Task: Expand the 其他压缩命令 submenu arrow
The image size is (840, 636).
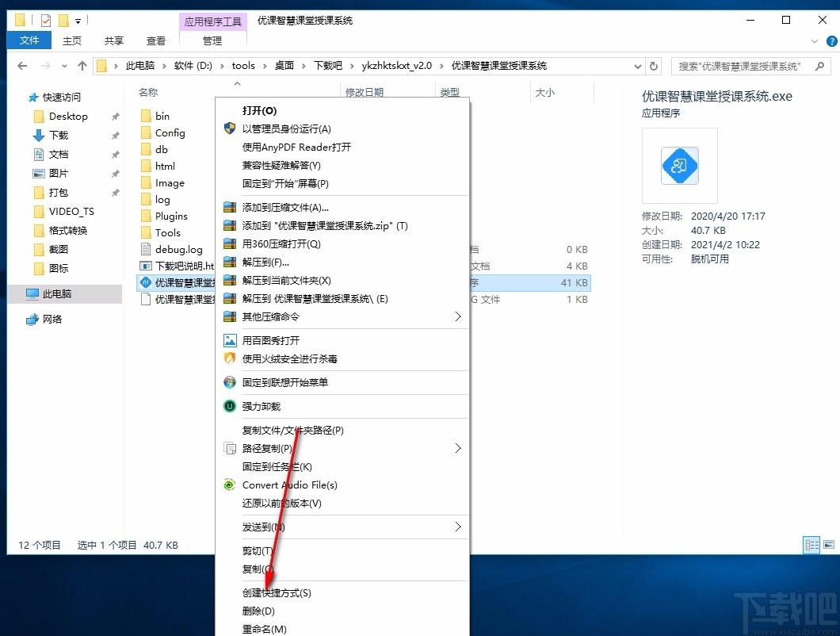Action: pyautogui.click(x=457, y=316)
